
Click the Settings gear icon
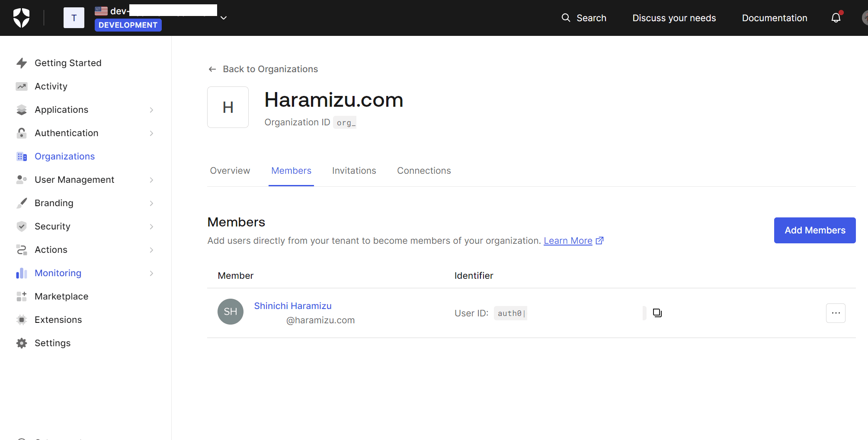tap(22, 343)
